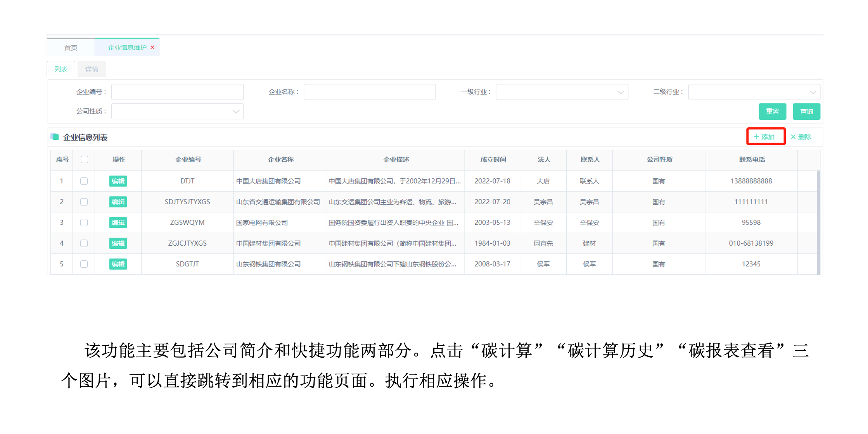Image resolution: width=868 pixels, height=434 pixels.
Task: Click the 周育先 legal person cell
Action: 543,243
